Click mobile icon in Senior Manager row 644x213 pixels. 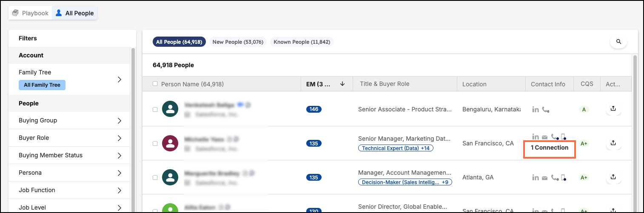(x=564, y=137)
